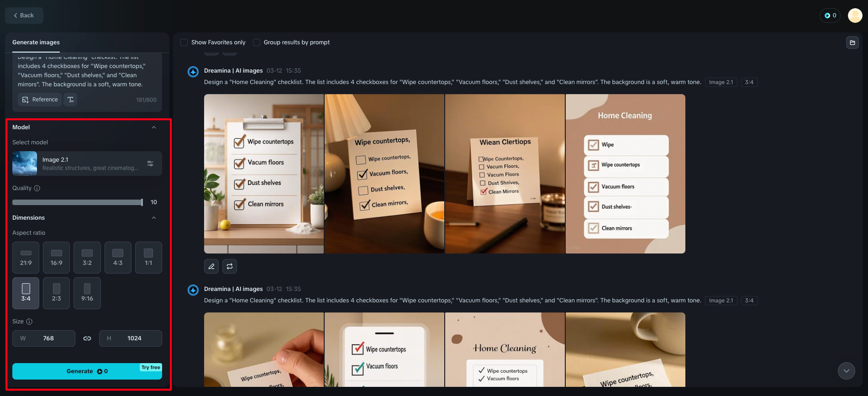Click the Quality value 10
The width and height of the screenshot is (868, 396).
coord(154,202)
